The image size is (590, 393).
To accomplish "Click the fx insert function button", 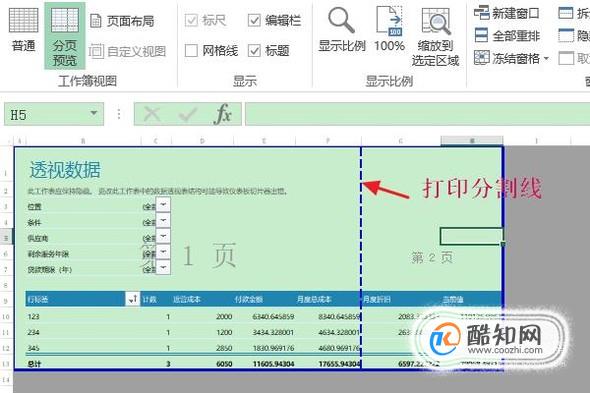I will [x=223, y=114].
